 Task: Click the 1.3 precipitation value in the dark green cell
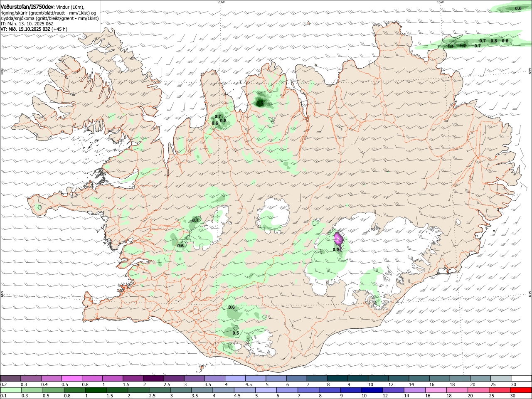tap(260, 102)
